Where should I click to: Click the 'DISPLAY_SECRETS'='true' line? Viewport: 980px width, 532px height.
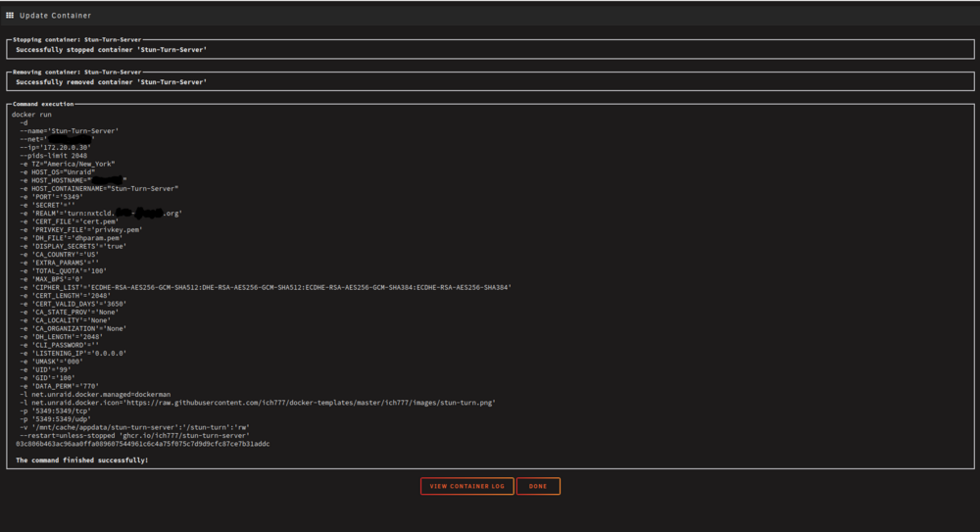coord(73,246)
